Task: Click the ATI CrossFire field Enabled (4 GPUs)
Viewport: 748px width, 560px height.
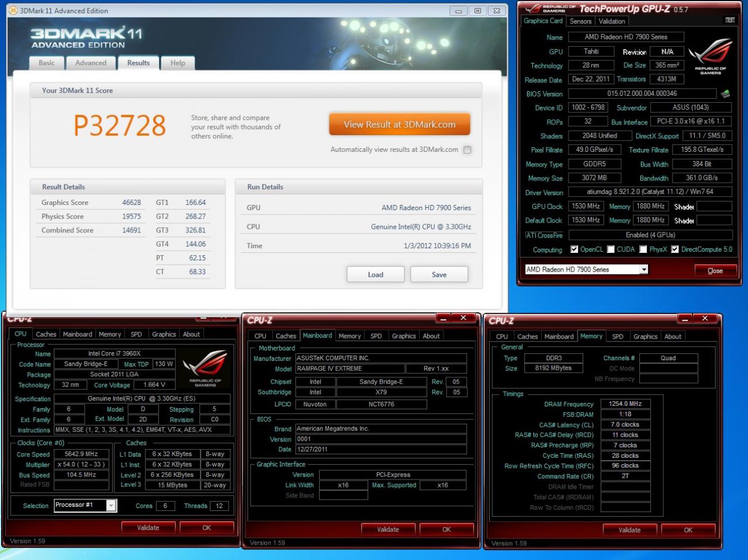Action: click(650, 235)
